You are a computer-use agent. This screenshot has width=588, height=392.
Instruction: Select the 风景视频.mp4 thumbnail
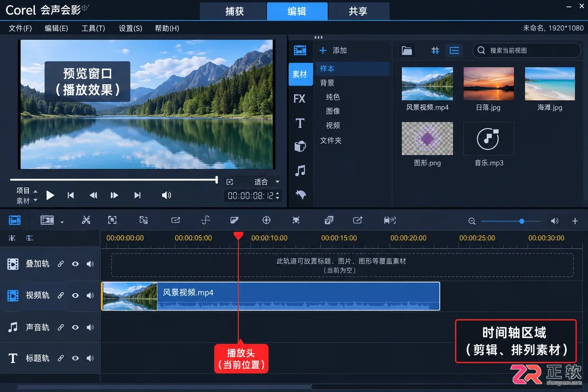tap(427, 84)
